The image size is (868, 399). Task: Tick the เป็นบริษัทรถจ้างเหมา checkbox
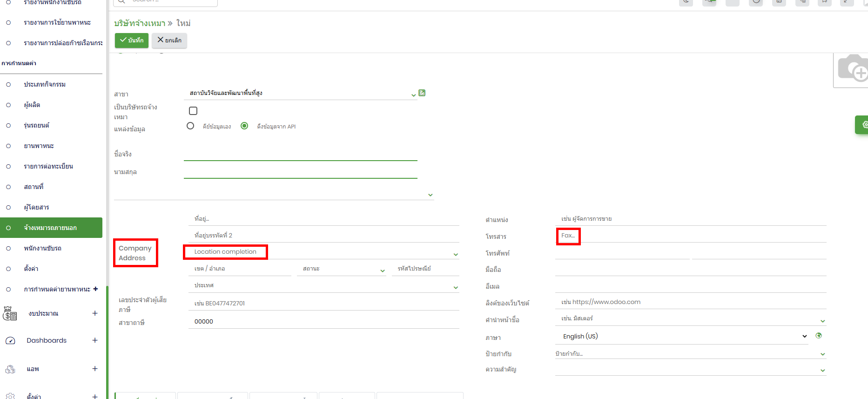(193, 111)
